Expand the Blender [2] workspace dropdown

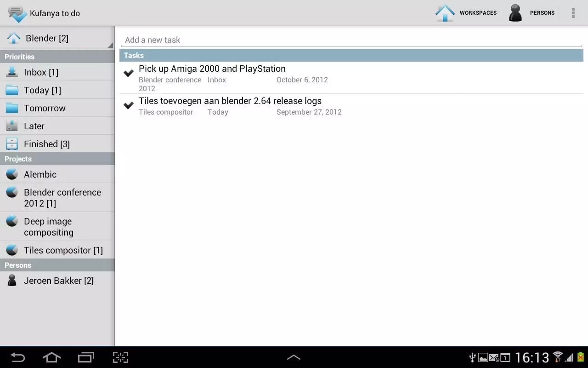point(57,38)
